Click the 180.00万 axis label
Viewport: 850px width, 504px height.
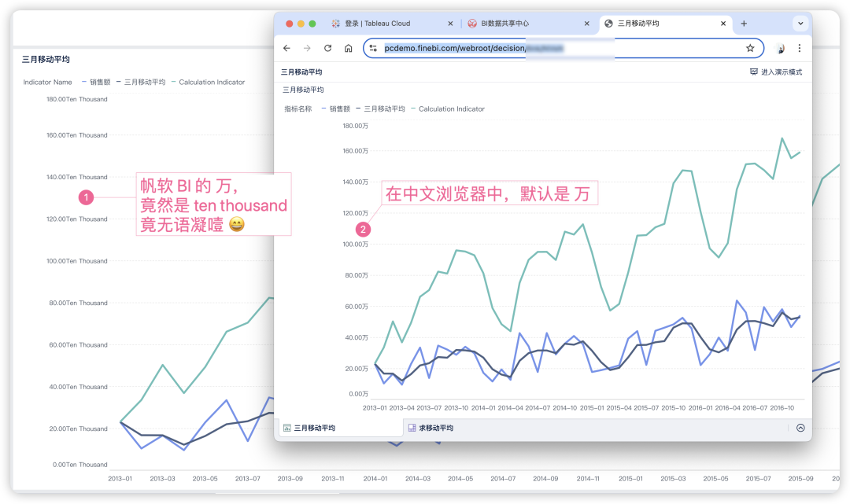click(356, 126)
